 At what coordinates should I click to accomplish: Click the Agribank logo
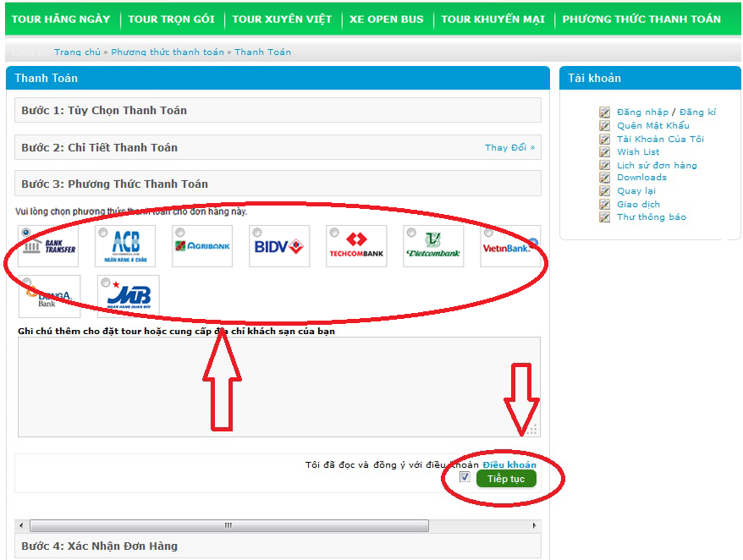tap(202, 247)
